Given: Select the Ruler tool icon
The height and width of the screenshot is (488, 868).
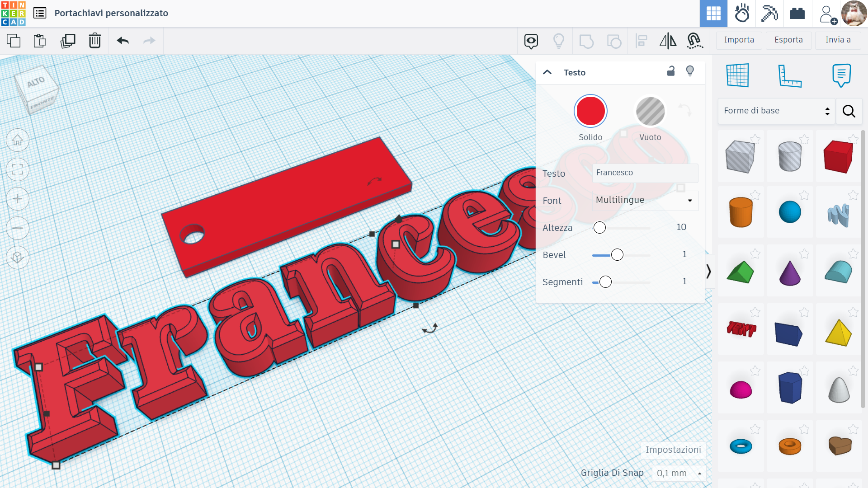Looking at the screenshot, I should click(790, 75).
